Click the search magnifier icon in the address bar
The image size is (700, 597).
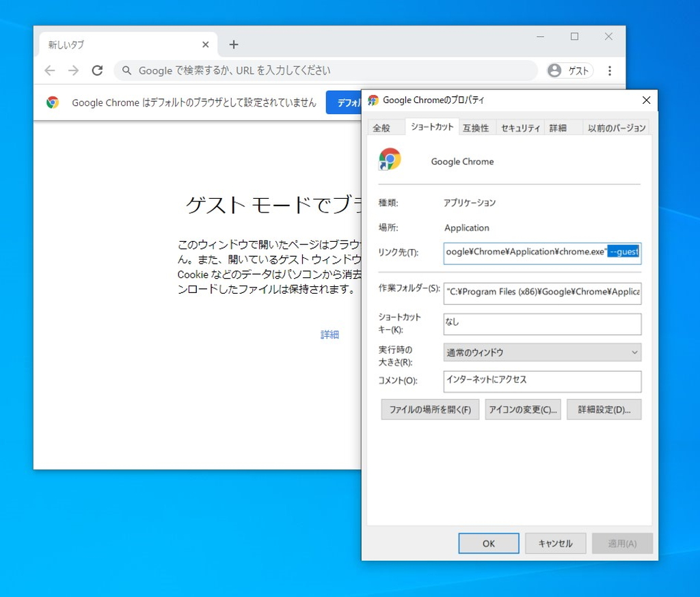click(x=126, y=70)
